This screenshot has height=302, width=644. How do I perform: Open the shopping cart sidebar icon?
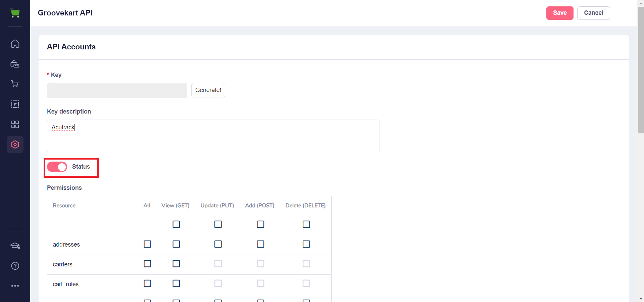(15, 84)
